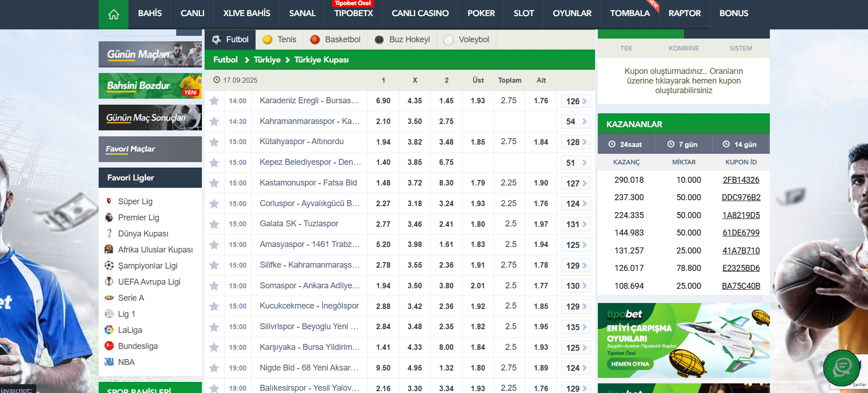Open the live chat support bubble
Image resolution: width=868 pixels, height=393 pixels.
841,367
